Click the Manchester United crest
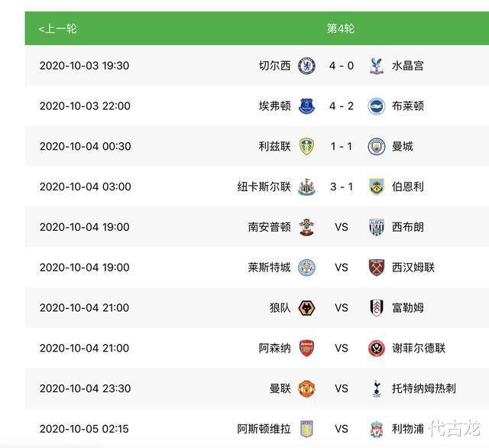The width and height of the screenshot is (489, 448). [306, 388]
